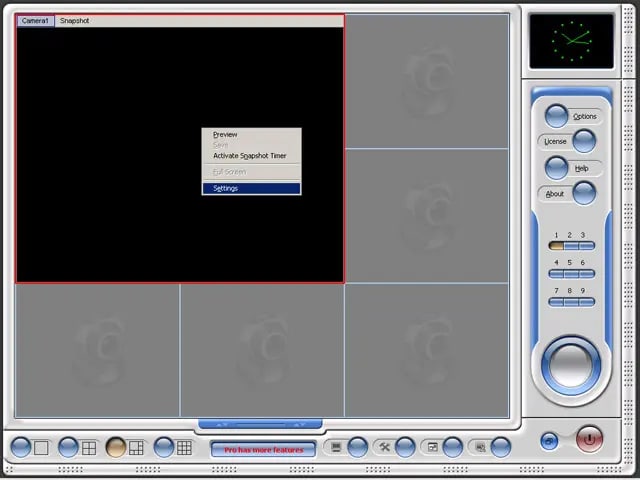Screen dimensions: 640x480
Task: Click the red power button
Action: pos(589,439)
